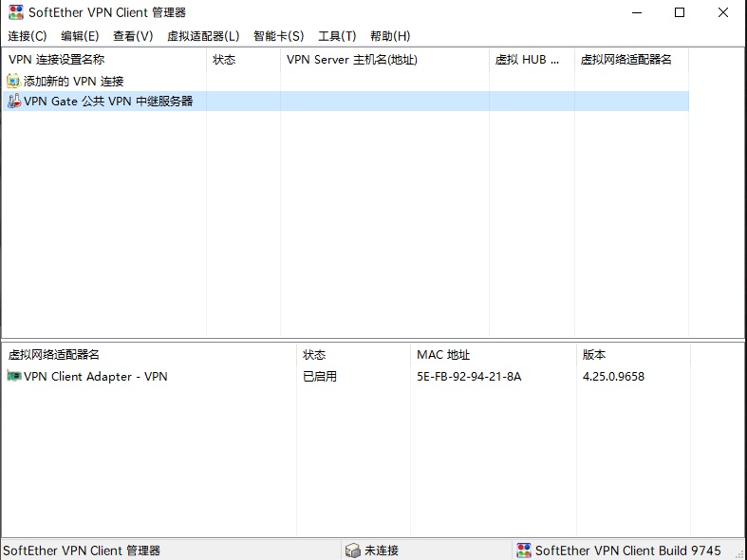Image resolution: width=747 pixels, height=560 pixels.
Task: Click the 添加新的 VPN 连接 icon
Action: coord(14,81)
